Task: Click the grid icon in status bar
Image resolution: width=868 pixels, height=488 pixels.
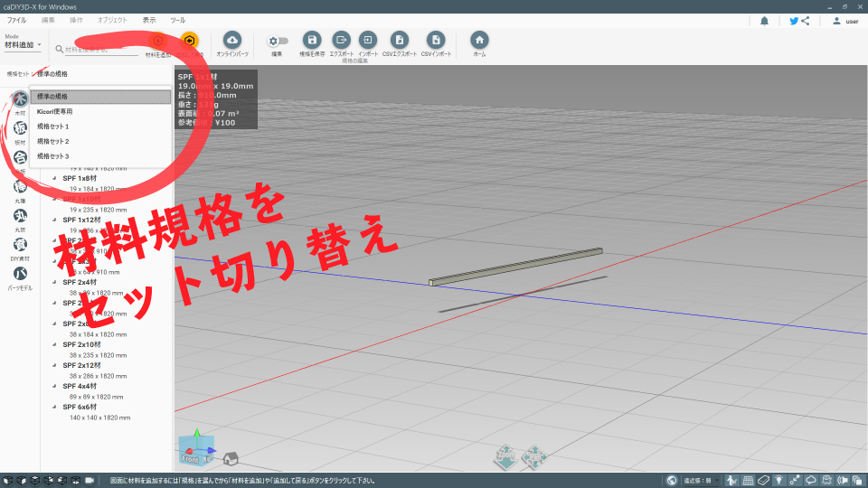Action: pos(748,480)
